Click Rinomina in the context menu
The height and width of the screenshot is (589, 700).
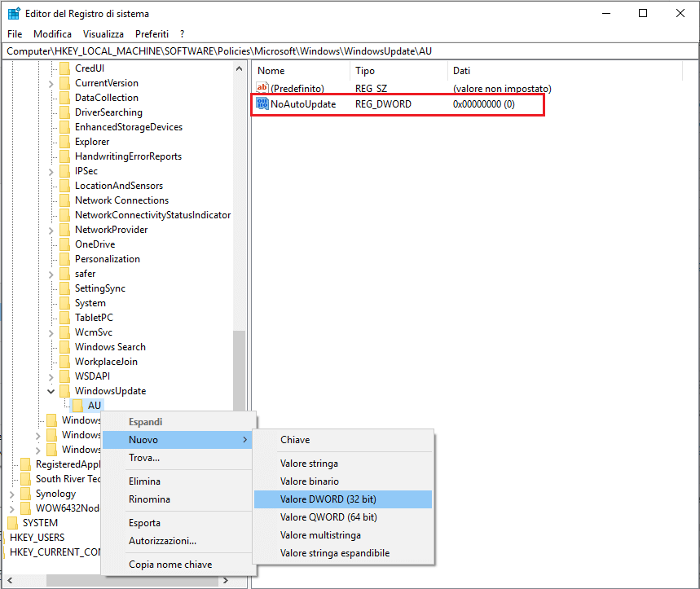pos(177,499)
